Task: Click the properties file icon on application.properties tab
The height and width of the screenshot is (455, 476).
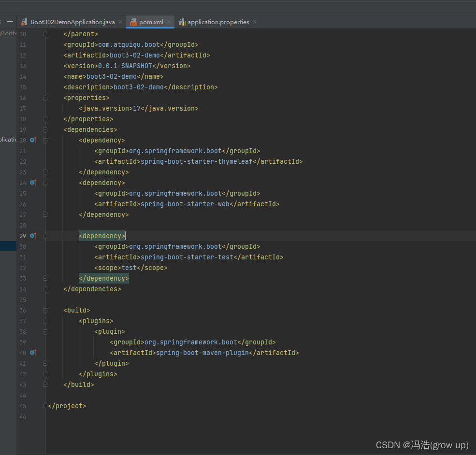Action: click(x=182, y=22)
